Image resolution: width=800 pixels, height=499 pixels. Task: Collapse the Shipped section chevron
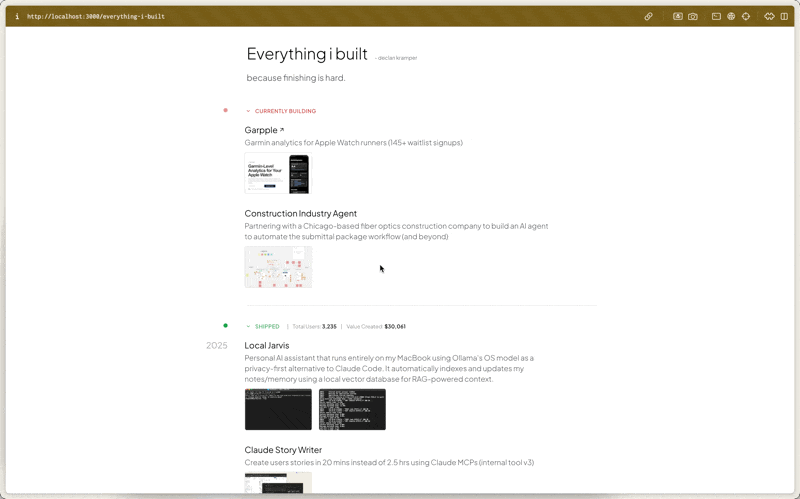click(249, 326)
